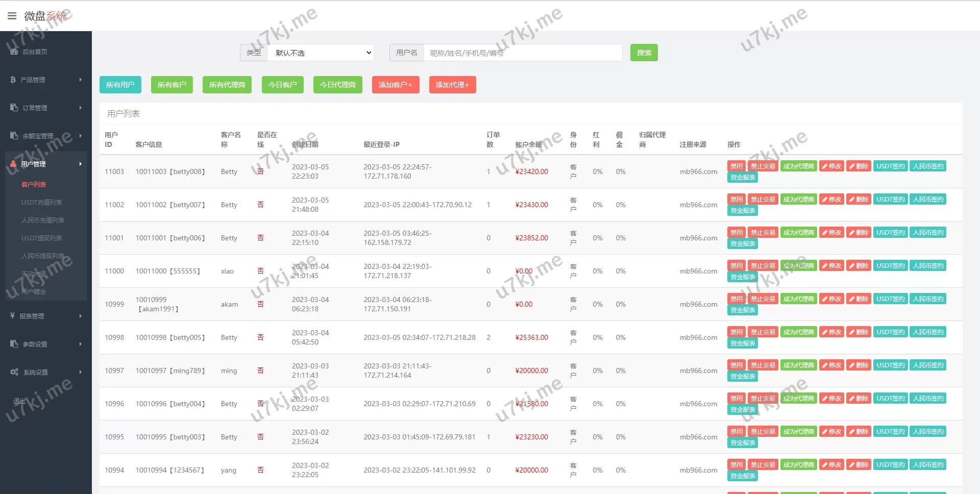
Task: Open the 类型 dropdown showing 默认不选
Action: pyautogui.click(x=321, y=53)
